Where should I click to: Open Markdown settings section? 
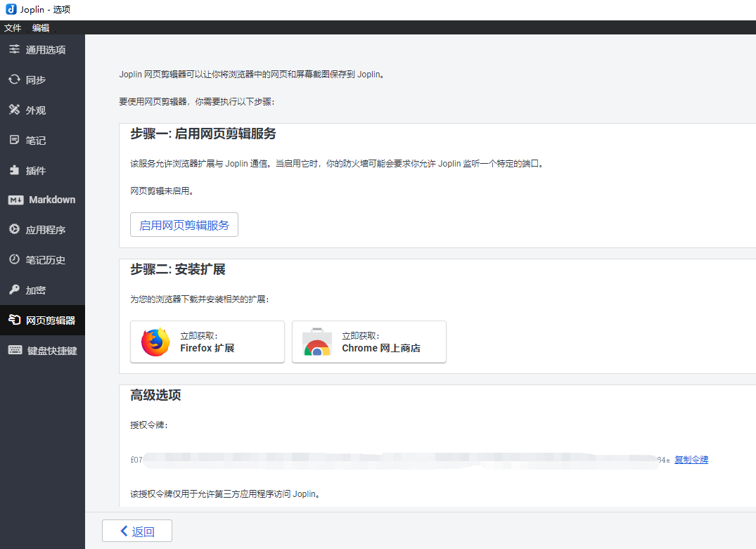[42, 200]
